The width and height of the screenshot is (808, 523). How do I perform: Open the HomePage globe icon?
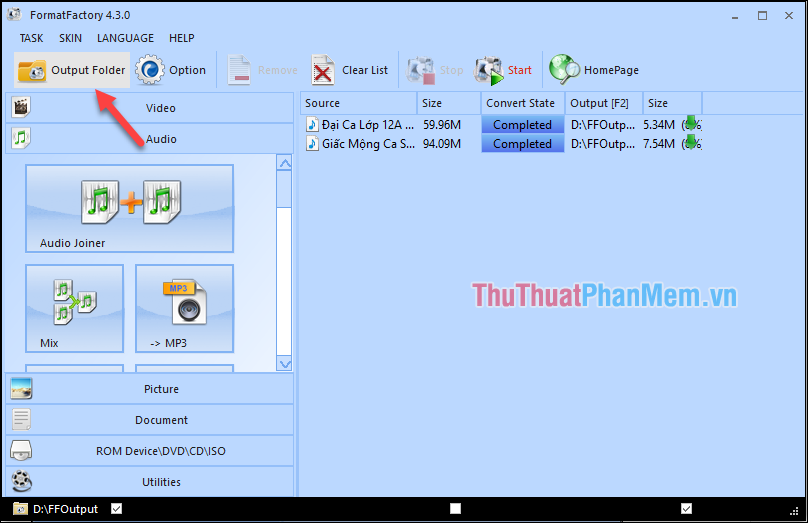565,70
